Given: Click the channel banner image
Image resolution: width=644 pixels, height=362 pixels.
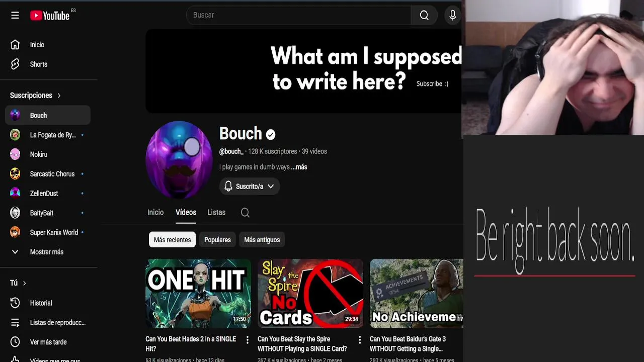Looking at the screenshot, I should click(303, 71).
